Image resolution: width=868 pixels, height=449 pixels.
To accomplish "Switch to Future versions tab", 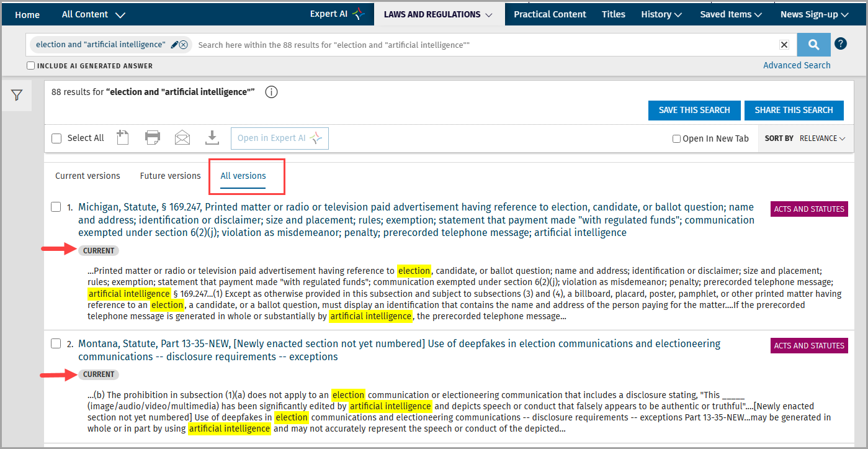I will pyautogui.click(x=170, y=176).
